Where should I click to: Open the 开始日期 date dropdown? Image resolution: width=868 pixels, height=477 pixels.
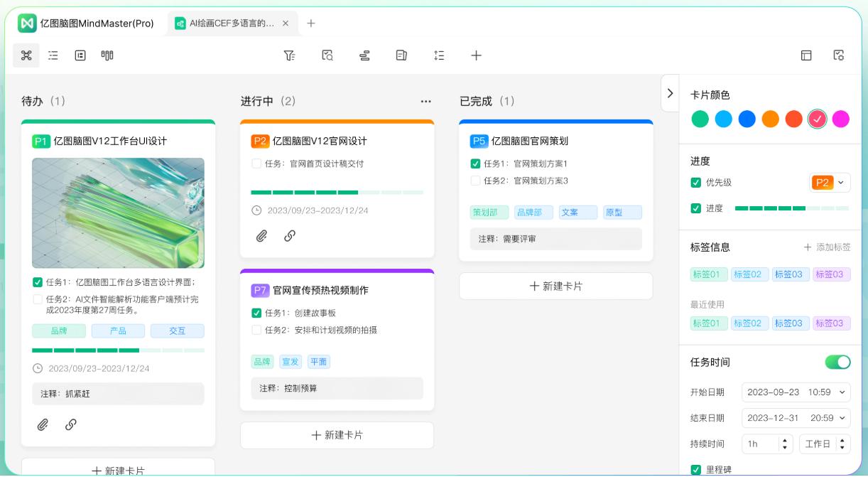[x=796, y=392]
